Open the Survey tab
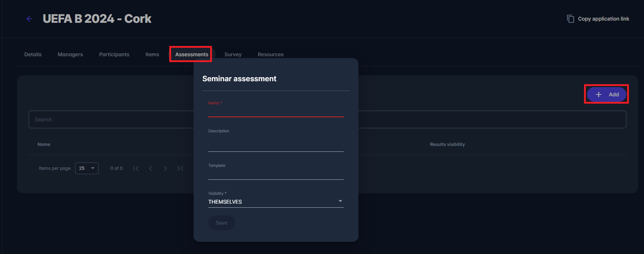This screenshot has height=254, width=644. [x=233, y=54]
